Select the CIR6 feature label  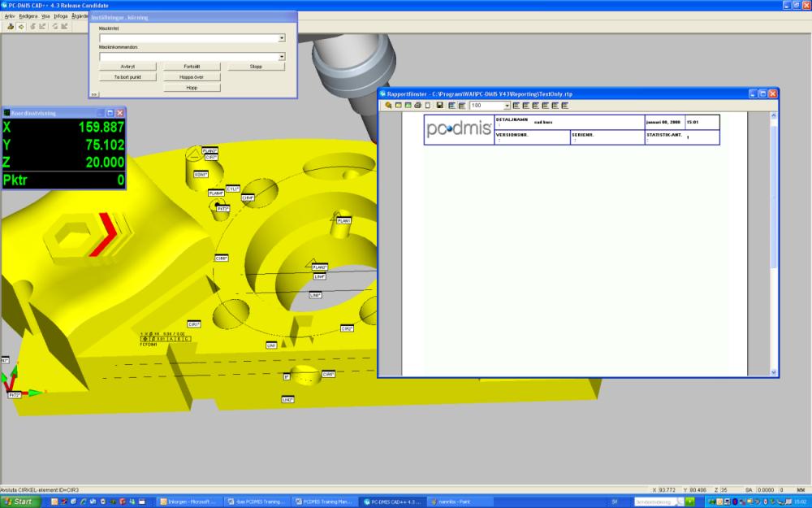point(221,258)
